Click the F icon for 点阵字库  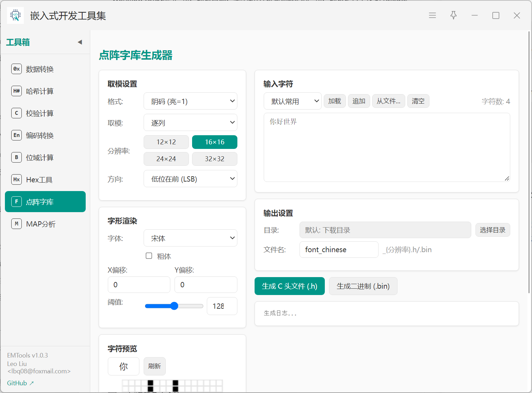click(17, 202)
